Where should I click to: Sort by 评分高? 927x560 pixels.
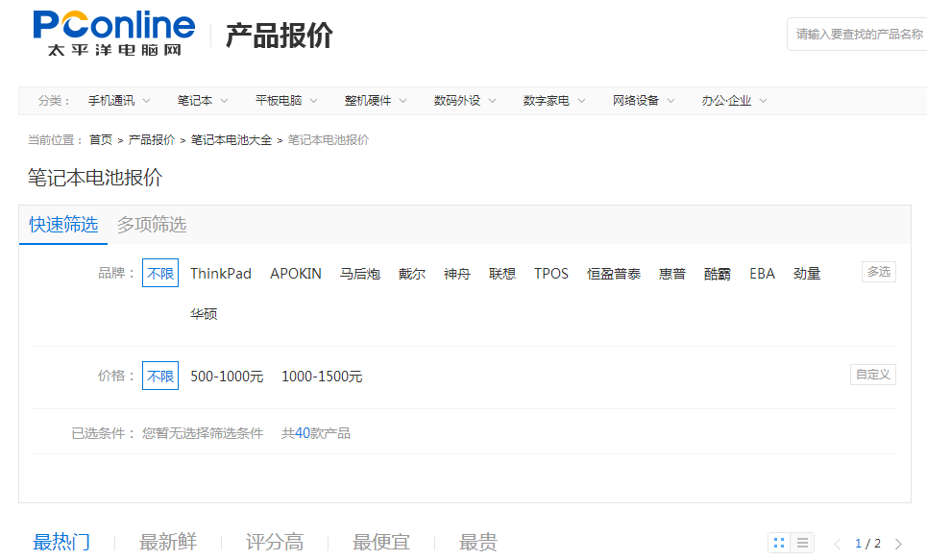tap(275, 543)
